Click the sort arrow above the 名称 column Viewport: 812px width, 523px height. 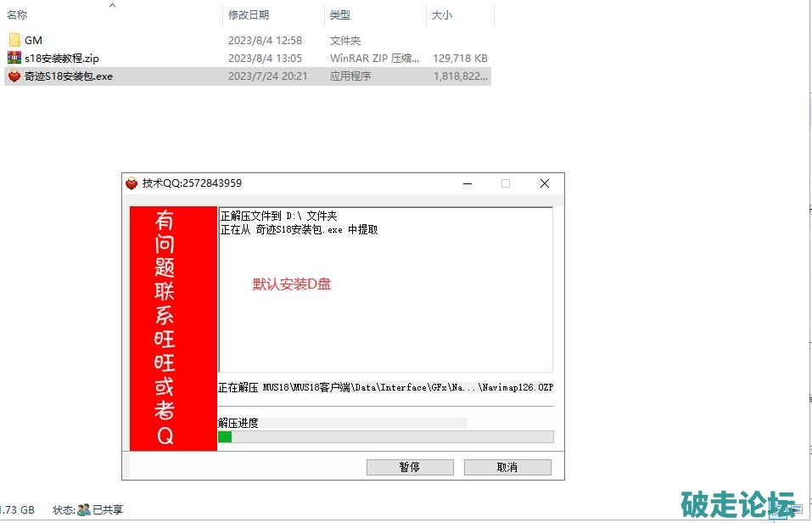tap(112, 5)
